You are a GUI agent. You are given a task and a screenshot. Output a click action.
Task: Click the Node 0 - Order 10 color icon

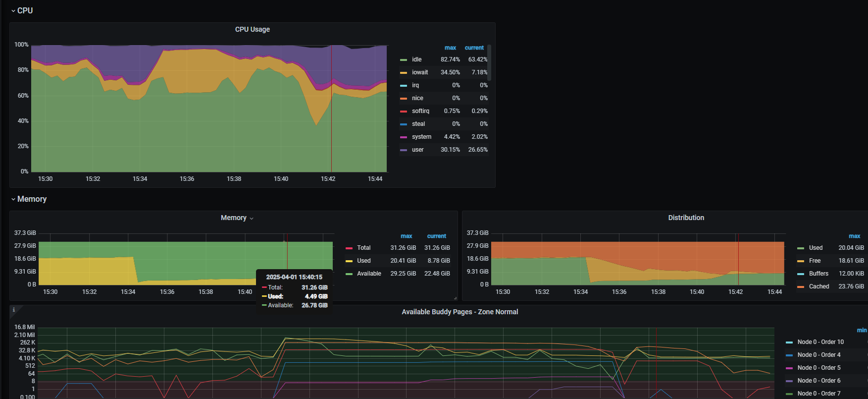coord(789,342)
